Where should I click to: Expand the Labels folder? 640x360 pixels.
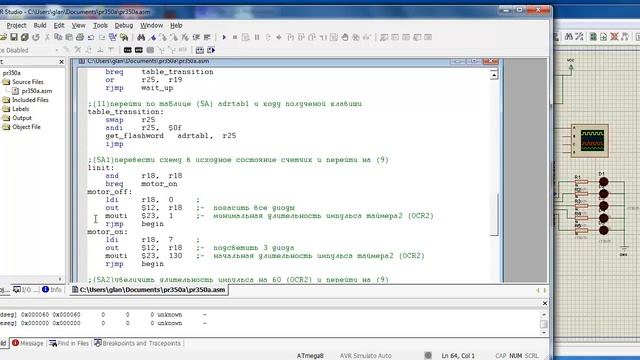click(x=20, y=109)
